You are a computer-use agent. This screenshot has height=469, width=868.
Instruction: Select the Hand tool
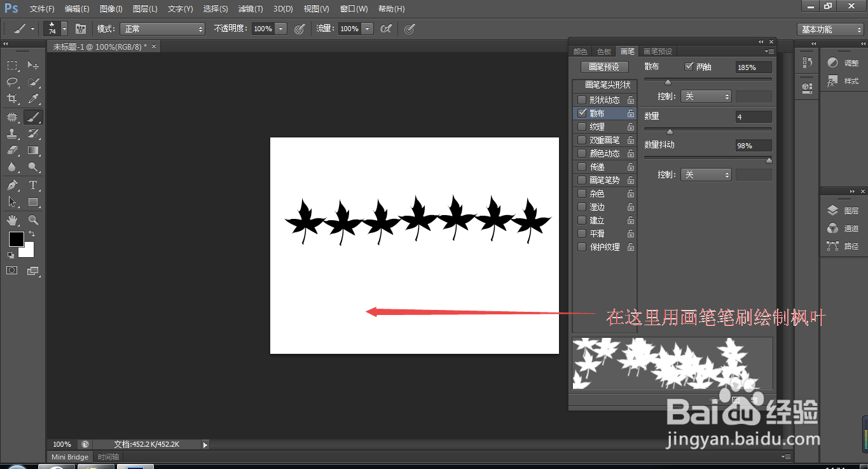coord(12,220)
